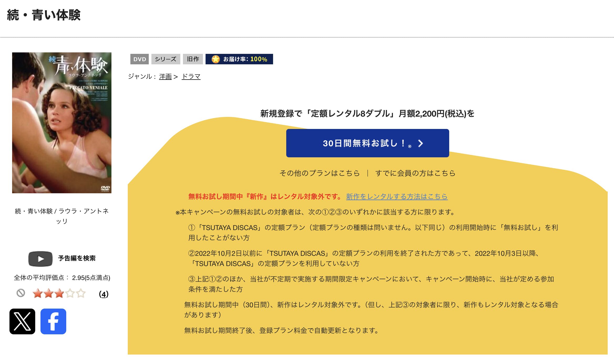Screen dimensions: 614x364
Task: Click the caption 続・青い体験 / ラウラ・アントネッリ
Action: (x=62, y=216)
